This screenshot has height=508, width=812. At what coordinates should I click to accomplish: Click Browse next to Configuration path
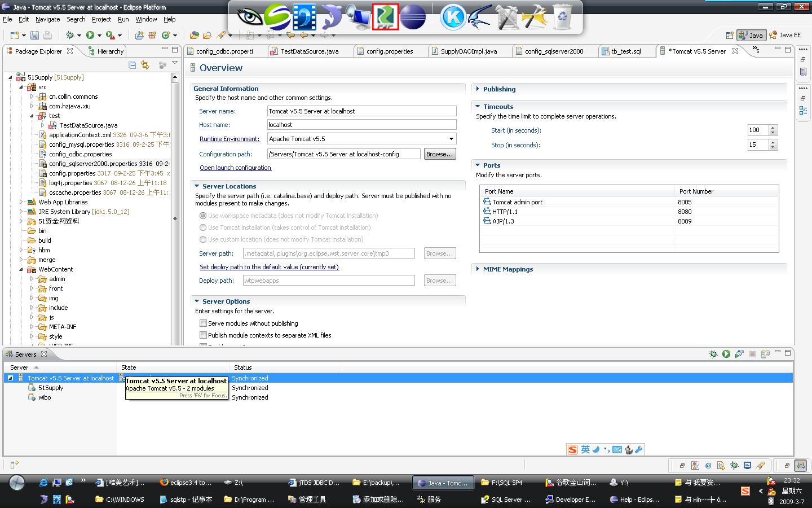tap(439, 154)
